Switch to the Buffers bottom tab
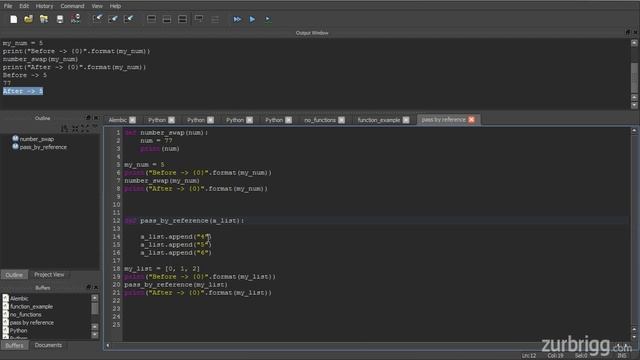The height and width of the screenshot is (360, 640). 14,345
